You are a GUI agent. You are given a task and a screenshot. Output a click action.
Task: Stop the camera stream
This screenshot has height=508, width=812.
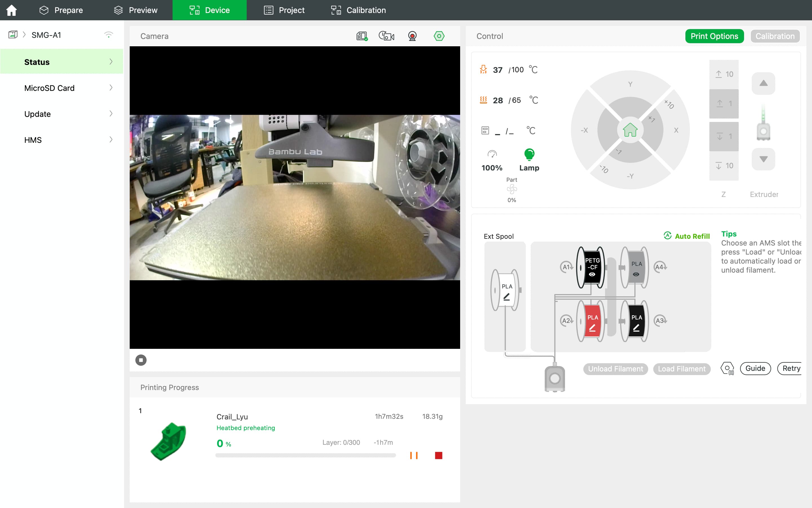pyautogui.click(x=141, y=360)
